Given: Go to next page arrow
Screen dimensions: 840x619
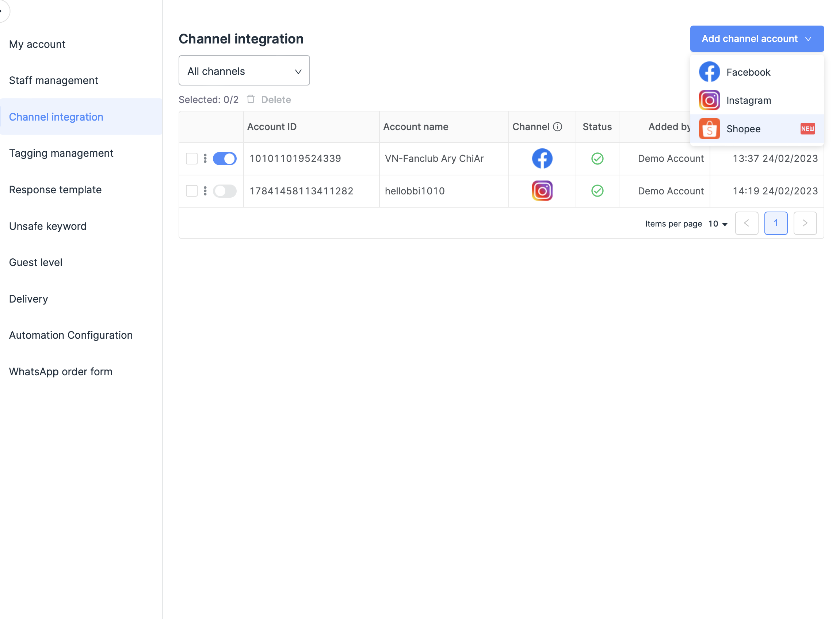Looking at the screenshot, I should (805, 223).
